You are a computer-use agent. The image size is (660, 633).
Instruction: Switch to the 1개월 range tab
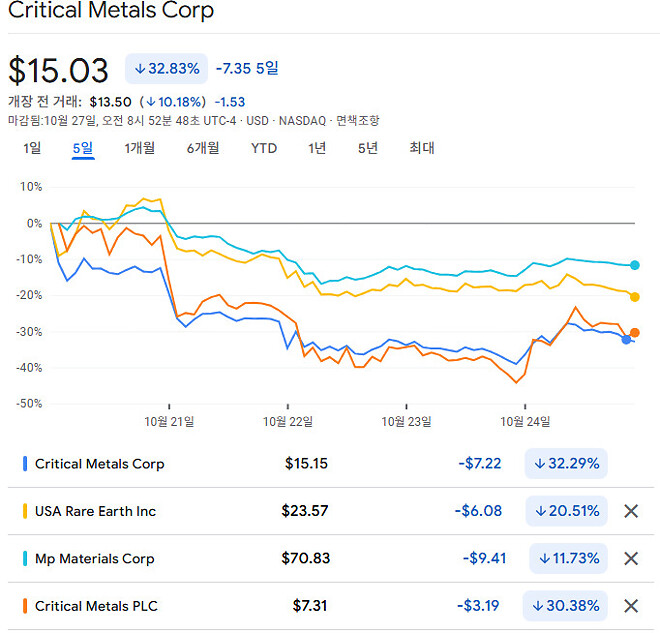coord(140,148)
